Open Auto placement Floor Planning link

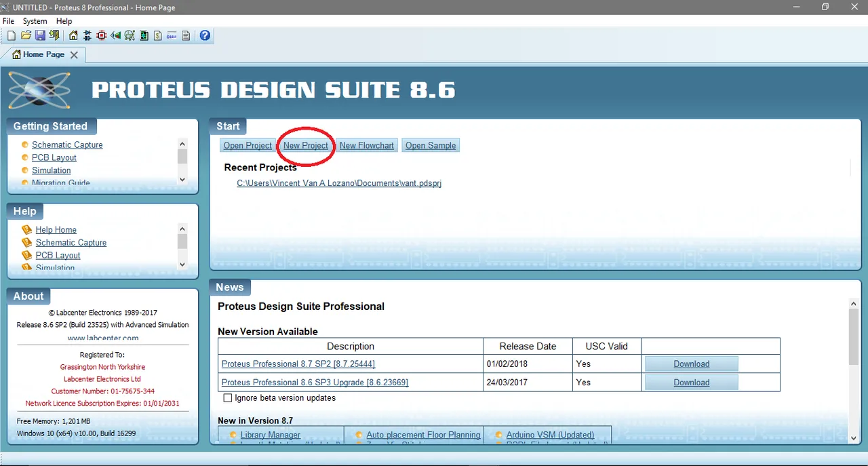pos(423,435)
